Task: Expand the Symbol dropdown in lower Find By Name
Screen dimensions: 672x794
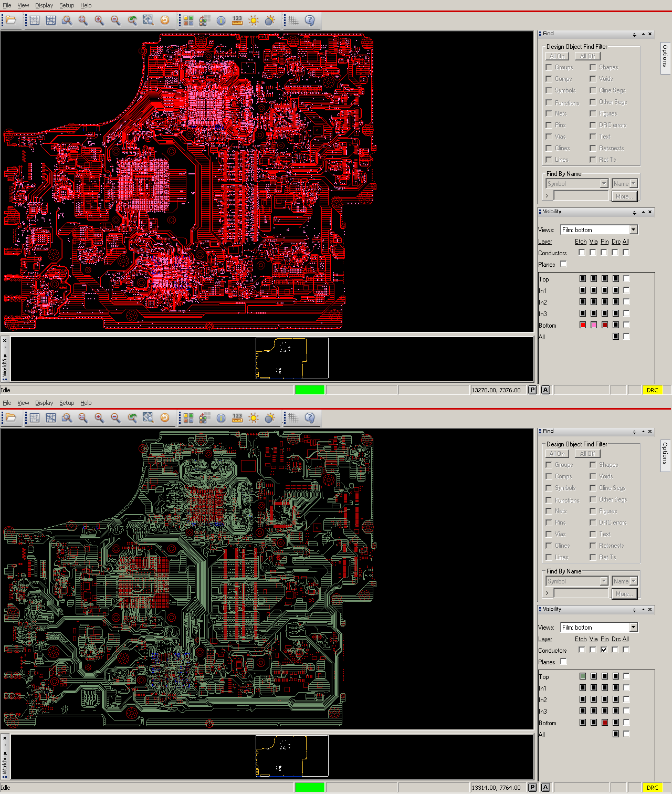Action: (x=577, y=581)
